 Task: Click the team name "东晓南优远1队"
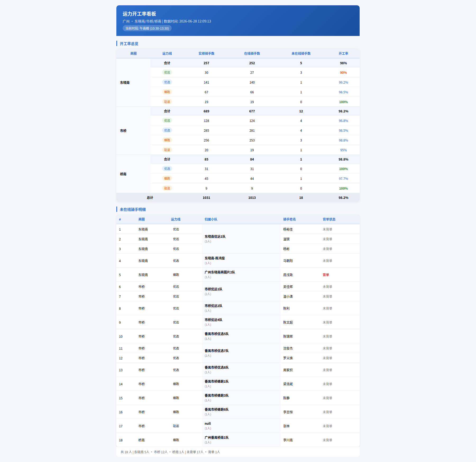pyautogui.click(x=215, y=236)
